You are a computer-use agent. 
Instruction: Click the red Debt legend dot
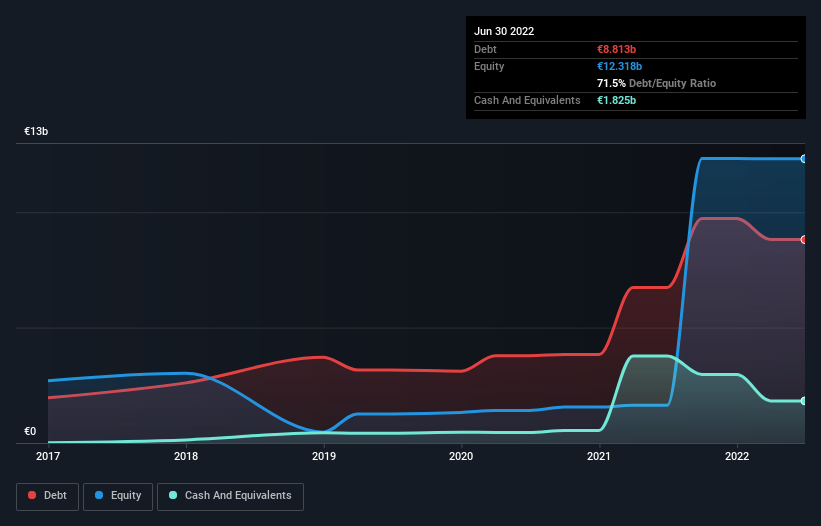click(32, 495)
